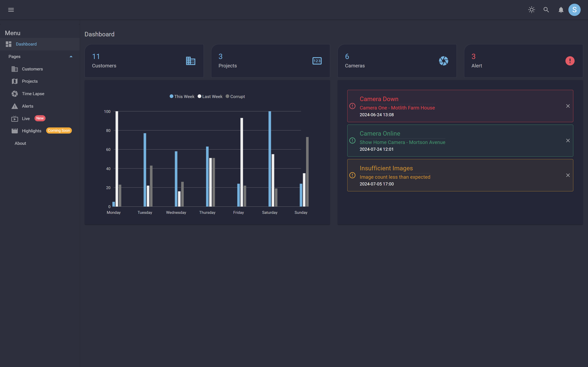Image resolution: width=588 pixels, height=367 pixels.
Task: Open Time Lapse page from sidebar
Action: [33, 94]
